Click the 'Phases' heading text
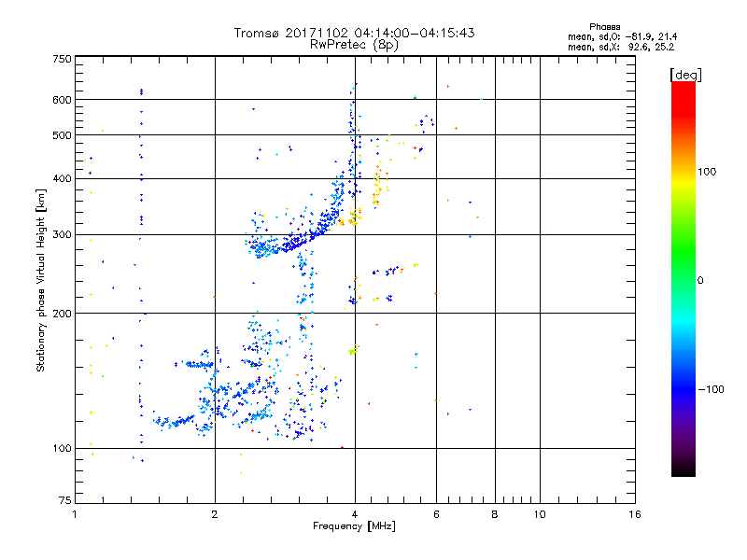The image size is (747, 560). coord(604,27)
